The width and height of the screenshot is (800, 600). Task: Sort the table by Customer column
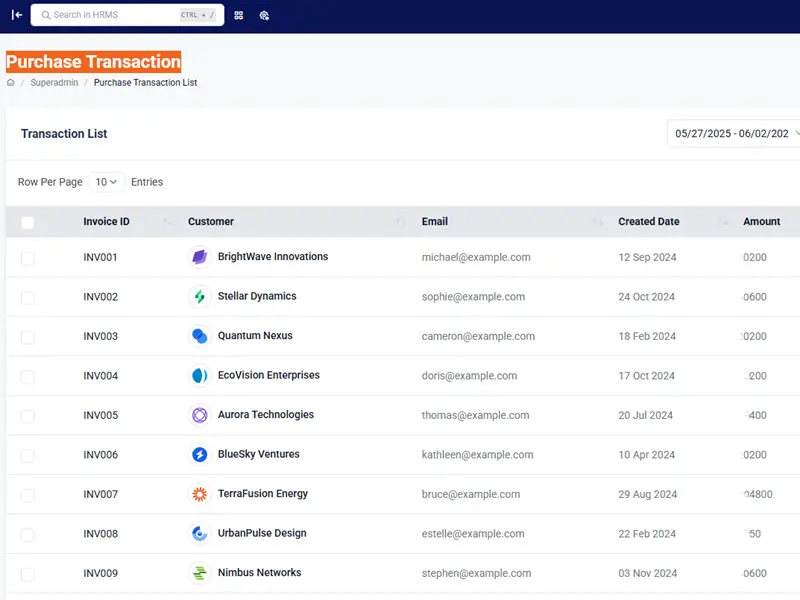pyautogui.click(x=211, y=222)
